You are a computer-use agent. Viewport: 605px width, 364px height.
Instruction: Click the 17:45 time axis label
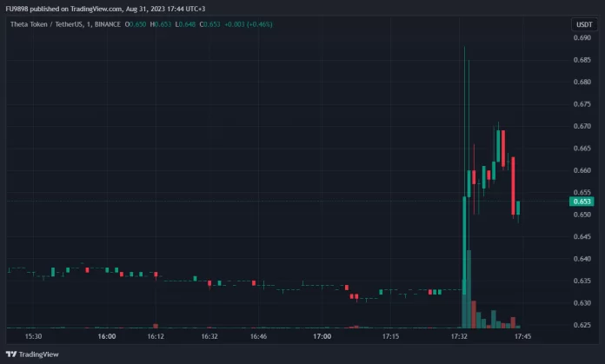pos(523,335)
